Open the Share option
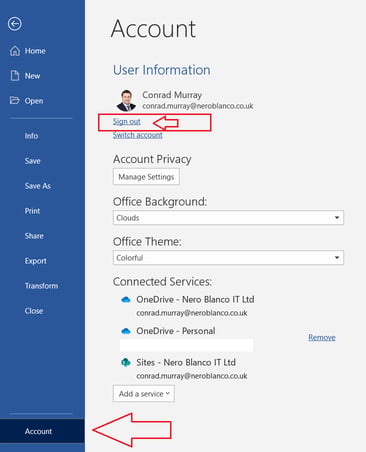 (x=34, y=236)
